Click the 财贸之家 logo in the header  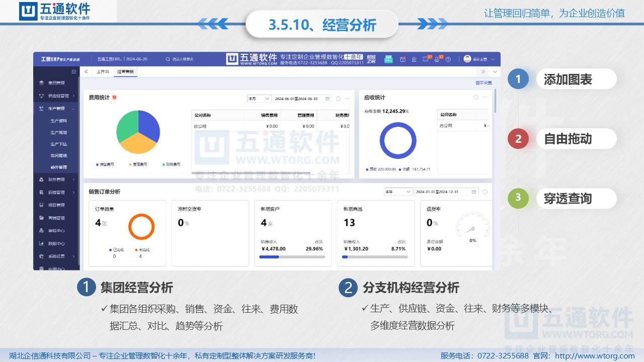pos(371,59)
